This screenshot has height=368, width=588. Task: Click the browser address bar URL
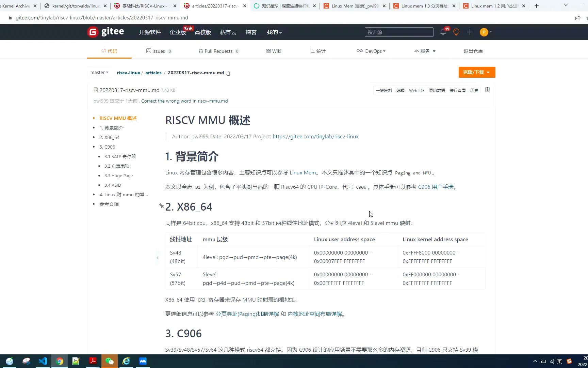(102, 18)
